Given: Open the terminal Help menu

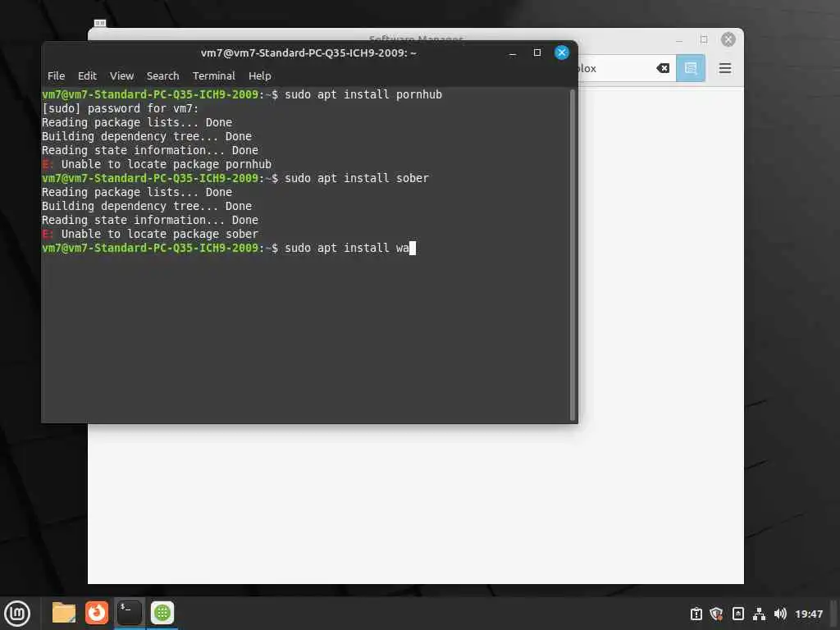Looking at the screenshot, I should click(260, 75).
